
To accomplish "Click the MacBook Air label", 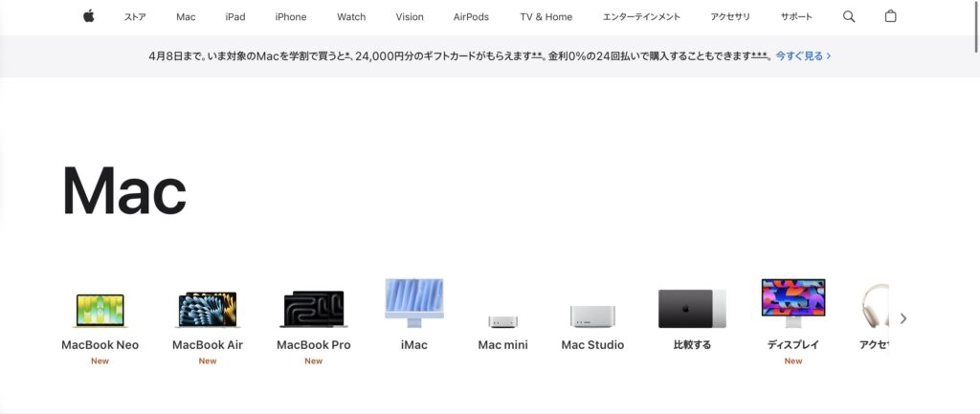I will coord(208,345).
